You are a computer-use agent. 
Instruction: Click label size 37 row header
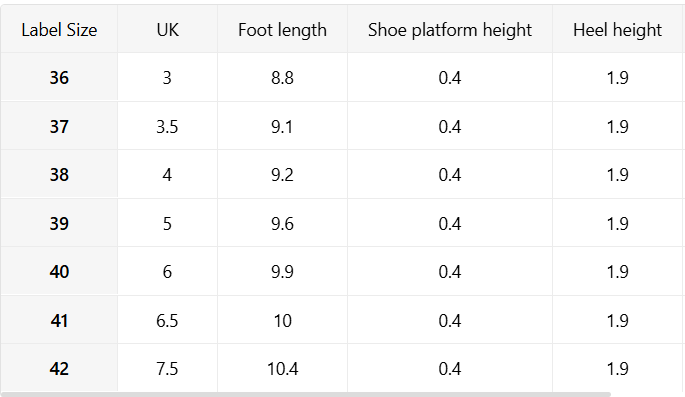(x=59, y=126)
